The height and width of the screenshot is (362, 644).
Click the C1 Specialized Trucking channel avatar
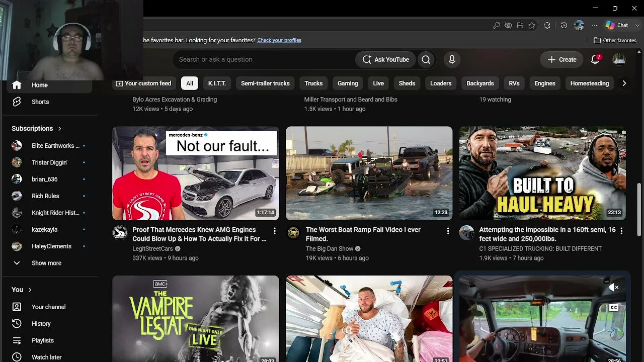[x=466, y=232]
